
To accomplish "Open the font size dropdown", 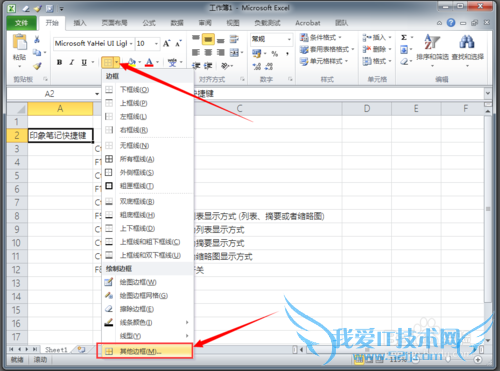I will point(156,44).
